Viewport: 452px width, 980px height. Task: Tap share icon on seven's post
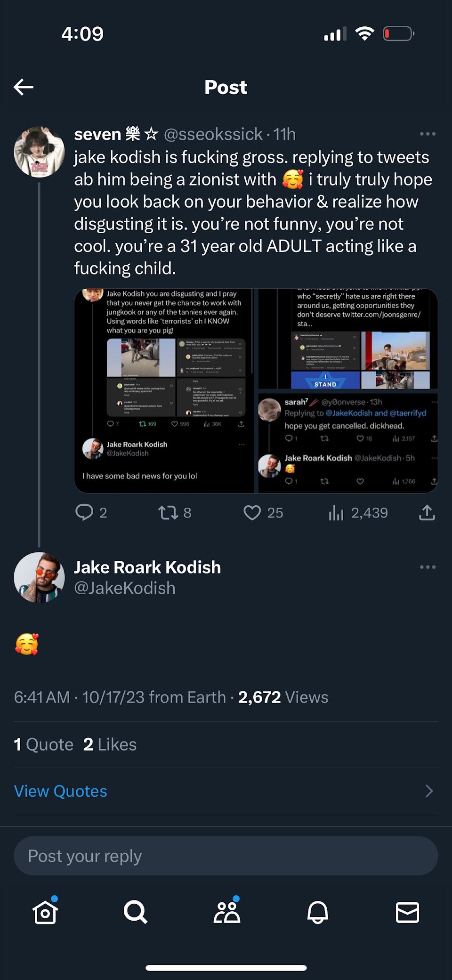pyautogui.click(x=427, y=512)
